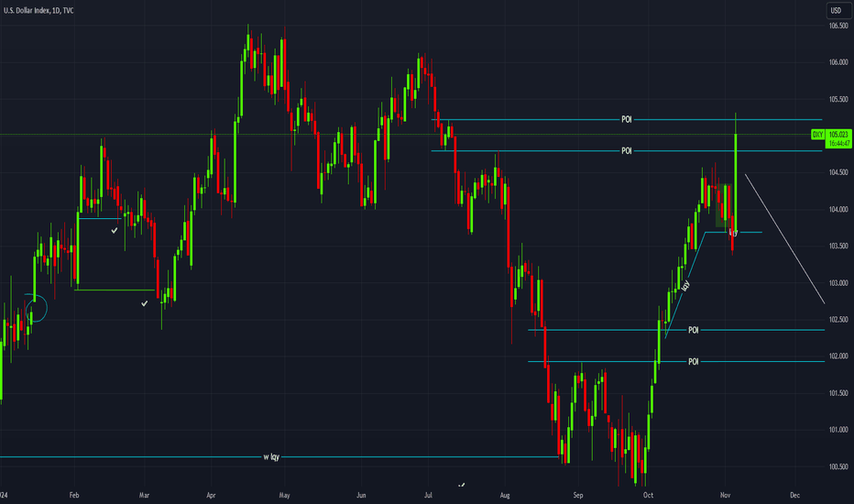Click the 101.000 price axis label
Viewport: 854px width, 504px height.
point(838,430)
